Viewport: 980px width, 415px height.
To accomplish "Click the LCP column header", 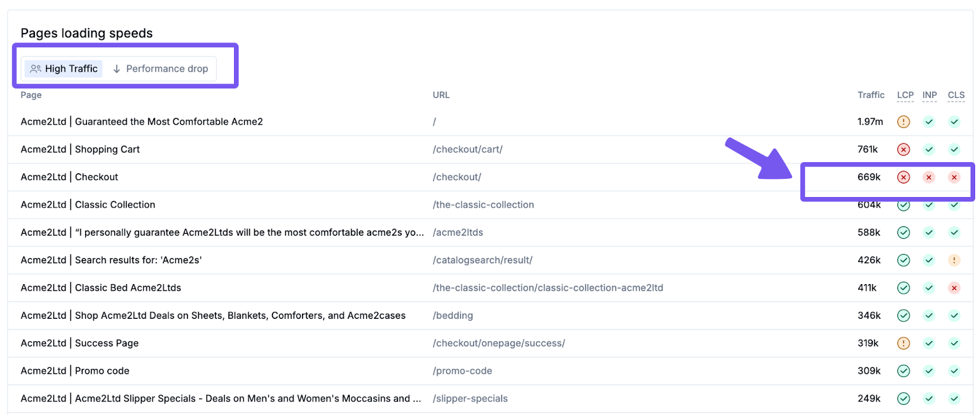I will pyautogui.click(x=905, y=95).
